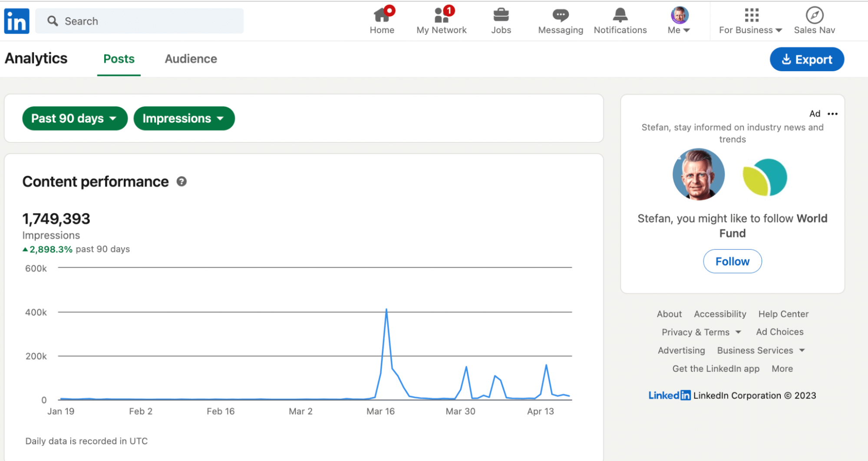Select the Posts tab
The height and width of the screenshot is (461, 868).
(119, 59)
